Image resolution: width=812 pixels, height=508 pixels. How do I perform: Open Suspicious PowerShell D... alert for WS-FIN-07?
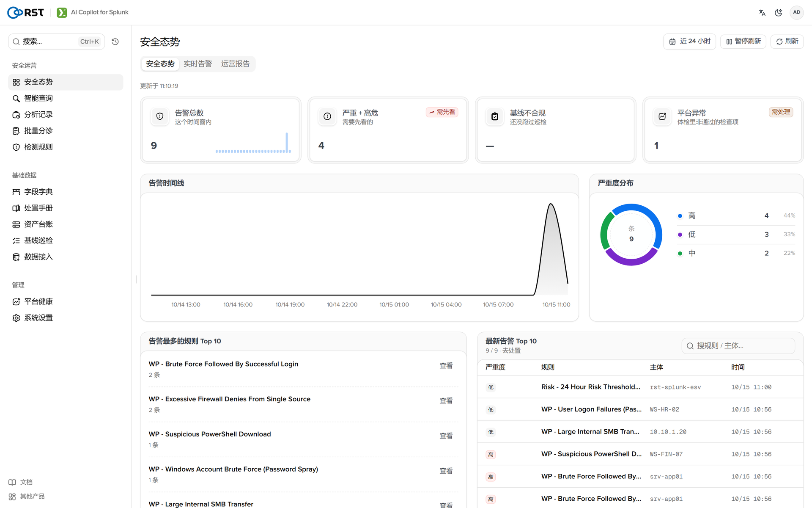point(640,454)
